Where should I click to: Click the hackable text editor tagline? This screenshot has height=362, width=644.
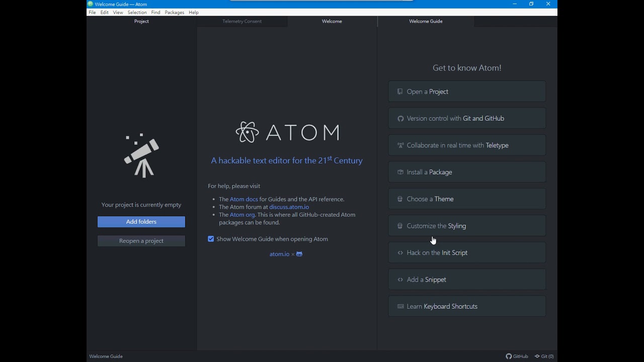coord(287,160)
